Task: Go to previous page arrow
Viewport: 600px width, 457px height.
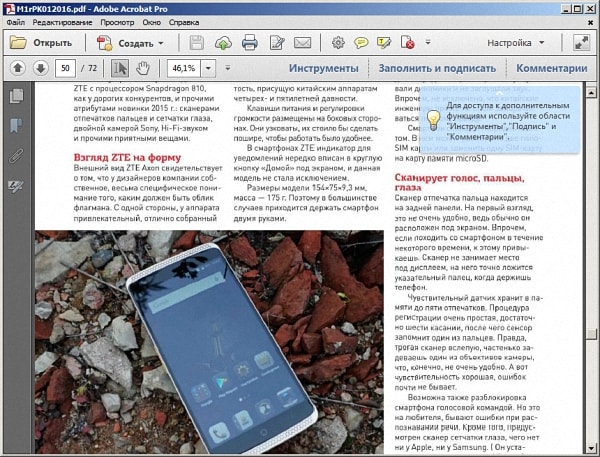Action: click(18, 68)
